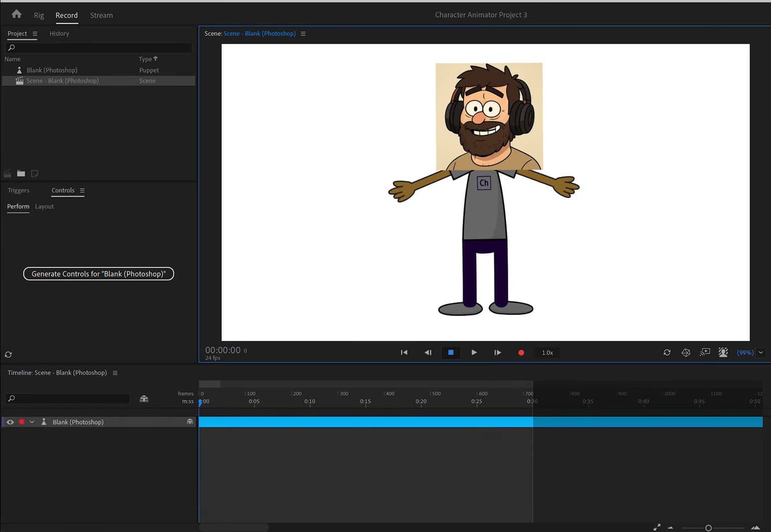Click Generate Controls for "Blank (Photoshop)" button
771x532 pixels.
98,274
